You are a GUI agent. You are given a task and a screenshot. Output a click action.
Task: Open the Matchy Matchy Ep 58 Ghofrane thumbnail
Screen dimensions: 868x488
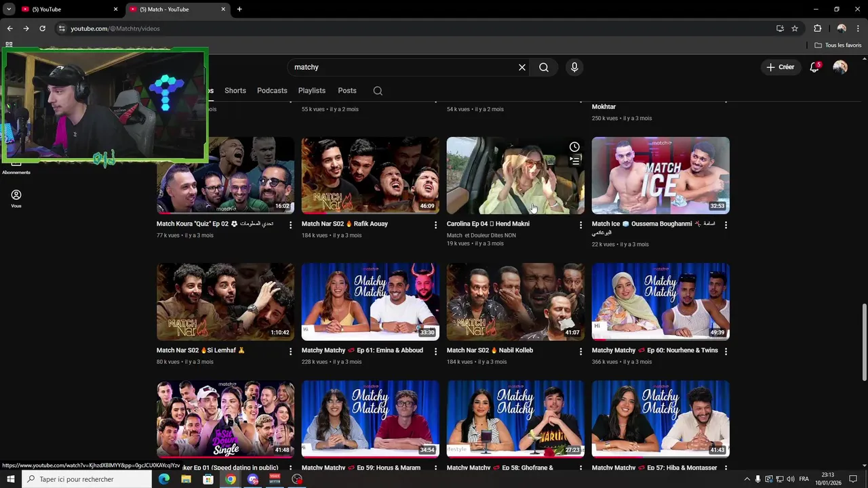pyautogui.click(x=515, y=419)
